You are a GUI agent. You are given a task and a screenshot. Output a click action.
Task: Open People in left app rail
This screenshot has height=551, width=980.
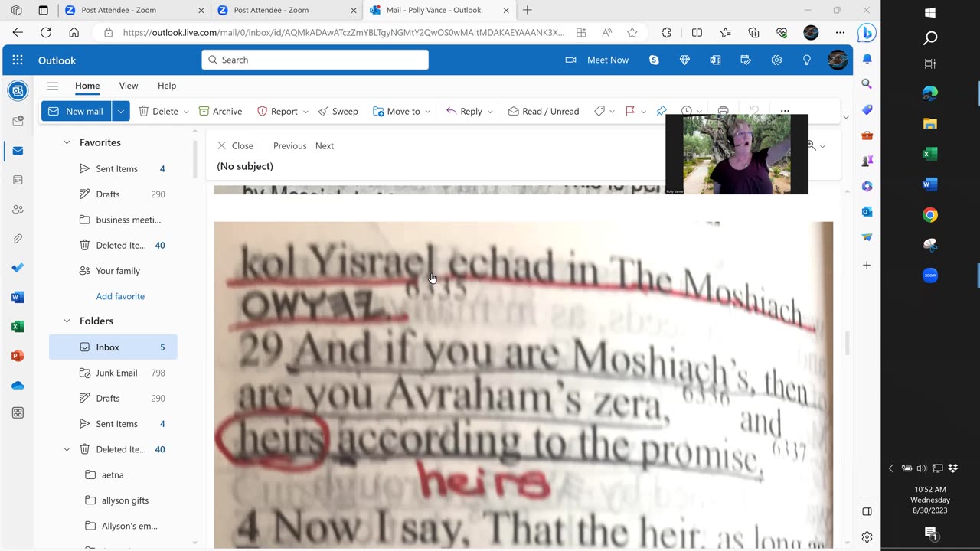(x=18, y=209)
